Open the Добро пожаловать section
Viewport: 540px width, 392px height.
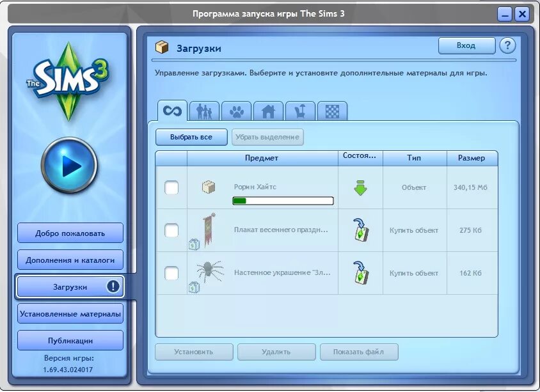[70, 233]
